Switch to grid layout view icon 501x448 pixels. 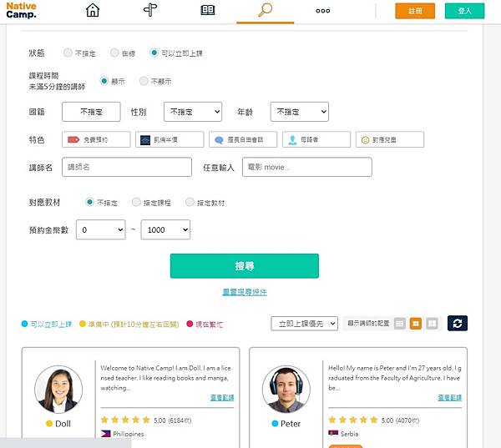(432, 324)
